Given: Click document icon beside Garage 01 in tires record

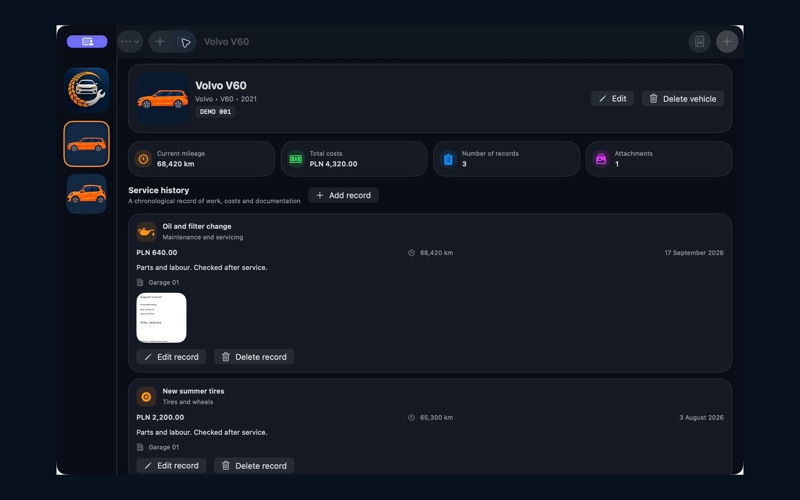Looking at the screenshot, I should tap(140, 447).
